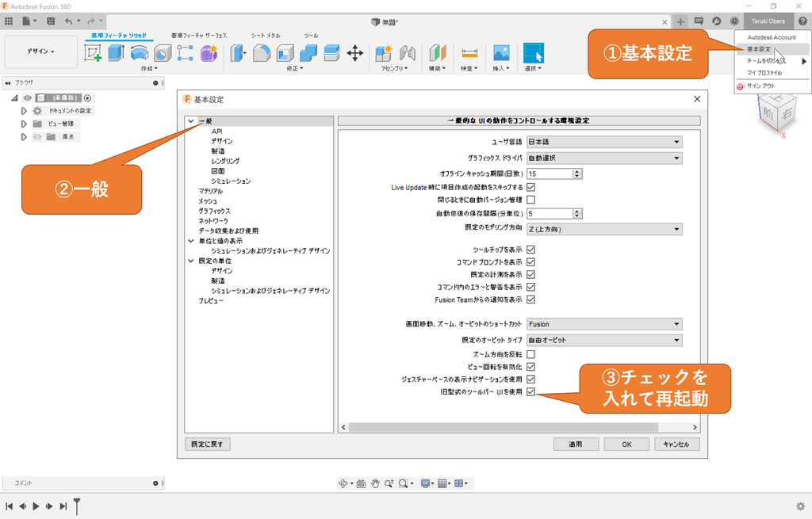
Task: Click the 既定に戻す button
Action: click(x=207, y=444)
